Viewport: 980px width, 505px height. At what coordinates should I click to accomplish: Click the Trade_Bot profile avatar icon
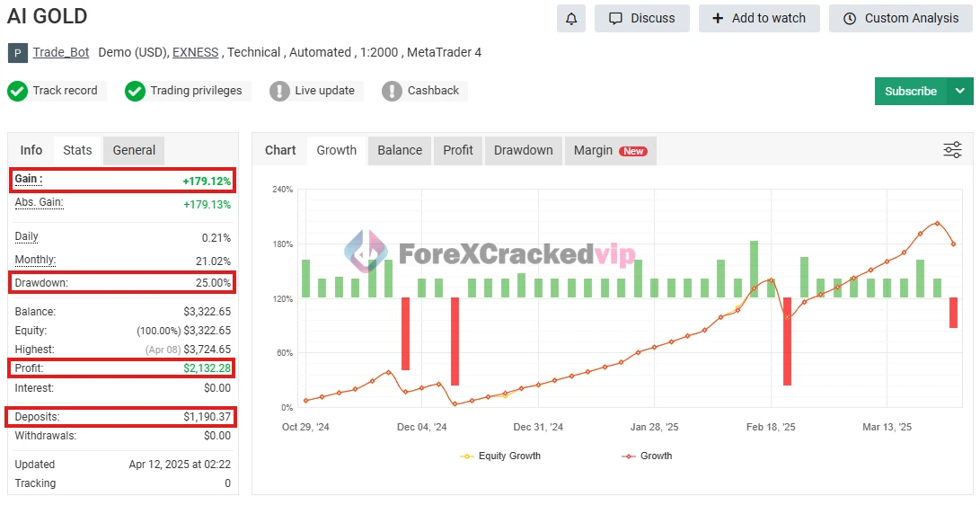click(18, 53)
